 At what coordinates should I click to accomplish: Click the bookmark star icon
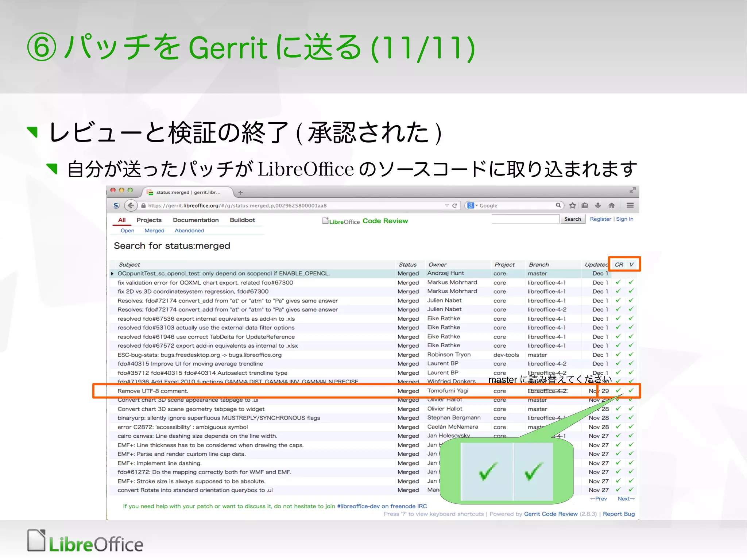click(x=572, y=205)
